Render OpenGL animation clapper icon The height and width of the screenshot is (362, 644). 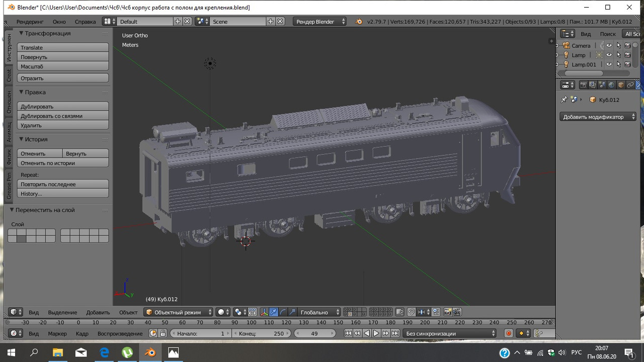tap(457, 312)
